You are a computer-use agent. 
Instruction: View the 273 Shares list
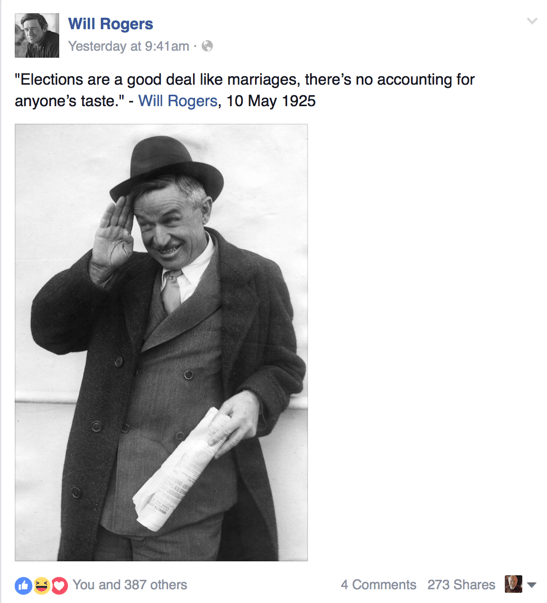coord(461,585)
